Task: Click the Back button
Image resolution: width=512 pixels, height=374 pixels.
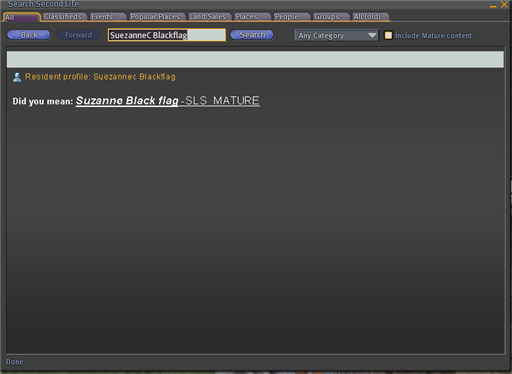Action: [x=29, y=35]
